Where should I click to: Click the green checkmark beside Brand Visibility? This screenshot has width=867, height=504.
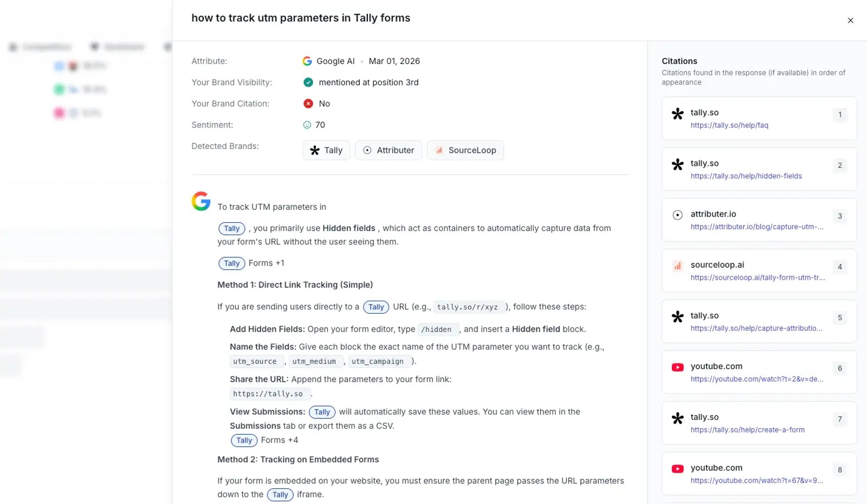(x=308, y=82)
